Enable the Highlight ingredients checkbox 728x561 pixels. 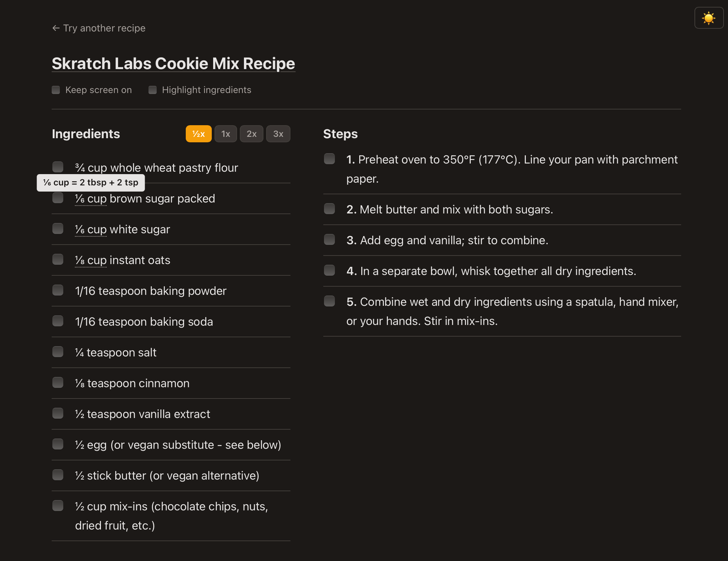tap(153, 90)
